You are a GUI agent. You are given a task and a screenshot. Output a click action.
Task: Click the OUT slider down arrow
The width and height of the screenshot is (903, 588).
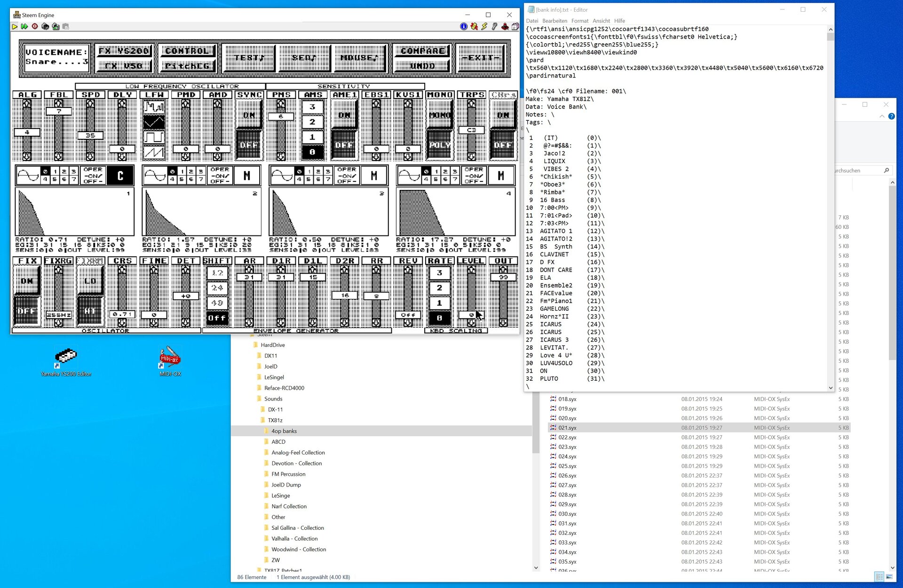pos(503,322)
